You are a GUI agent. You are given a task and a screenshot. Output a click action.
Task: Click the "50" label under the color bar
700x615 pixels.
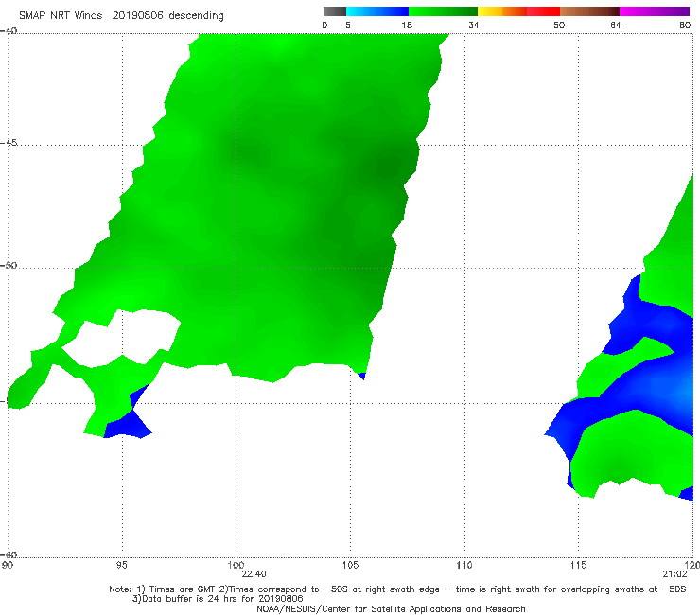click(x=559, y=26)
